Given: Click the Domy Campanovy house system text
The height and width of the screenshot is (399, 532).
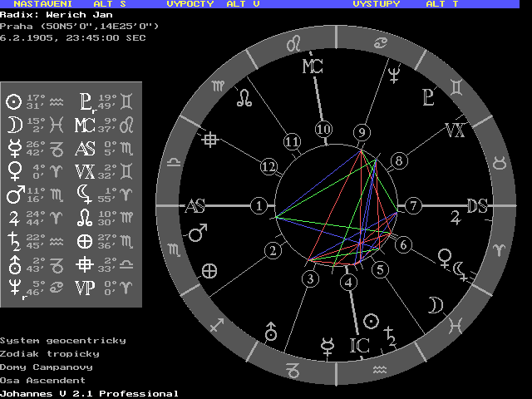Looking at the screenshot, I should point(47,367).
